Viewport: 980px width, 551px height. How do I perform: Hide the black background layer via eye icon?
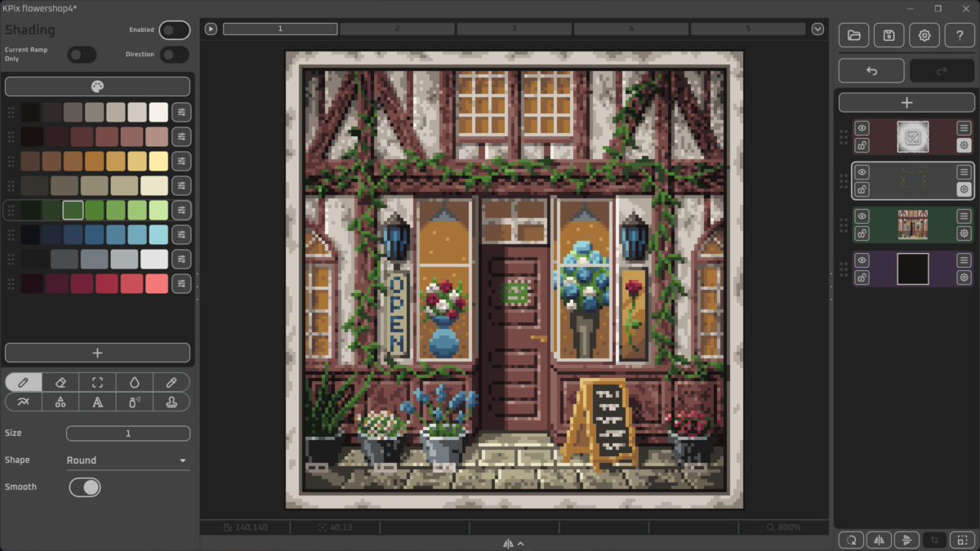point(862,260)
